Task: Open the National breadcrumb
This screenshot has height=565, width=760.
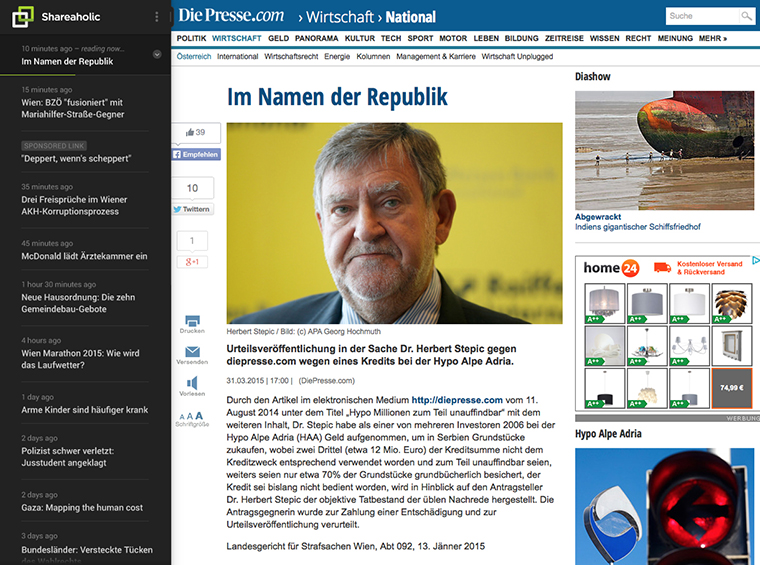Action: (411, 17)
